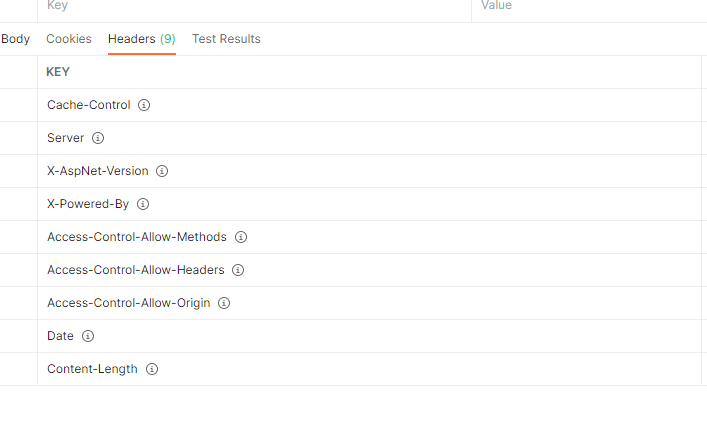
Task: Click the Key input field
Action: (250, 6)
